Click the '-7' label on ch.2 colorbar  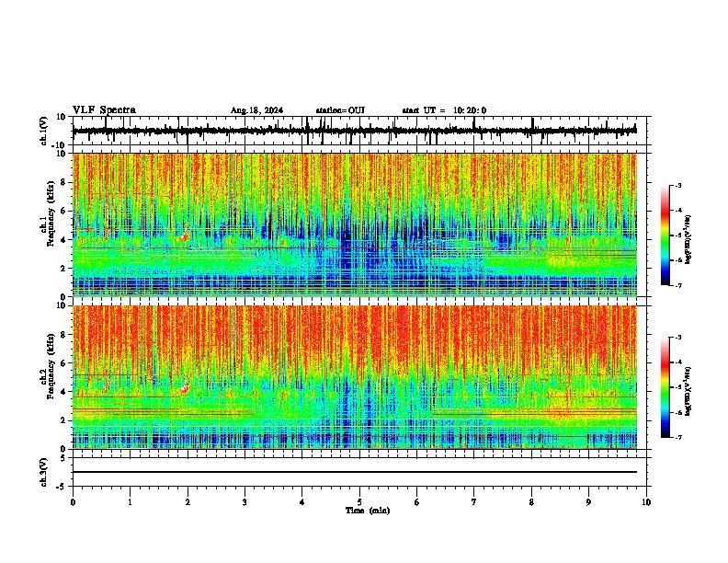click(678, 438)
